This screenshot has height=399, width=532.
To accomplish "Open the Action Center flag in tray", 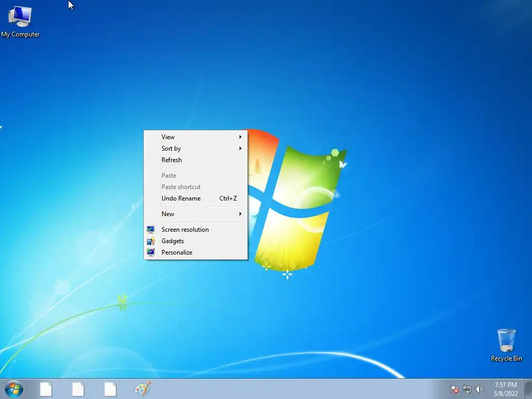I will pyautogui.click(x=454, y=389).
